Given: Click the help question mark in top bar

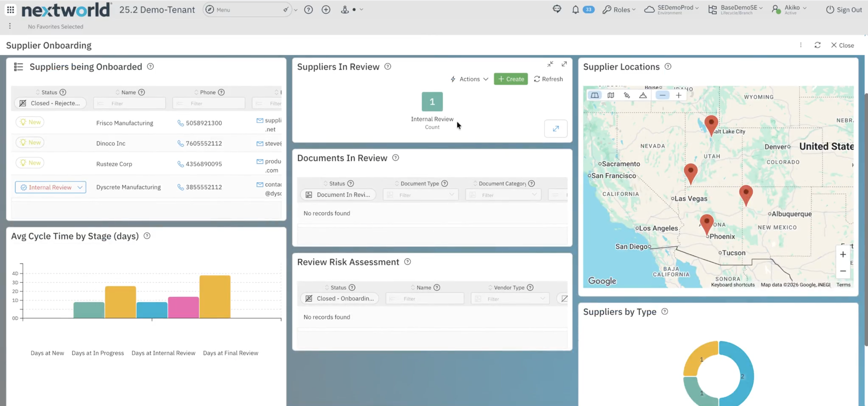Looking at the screenshot, I should 308,10.
